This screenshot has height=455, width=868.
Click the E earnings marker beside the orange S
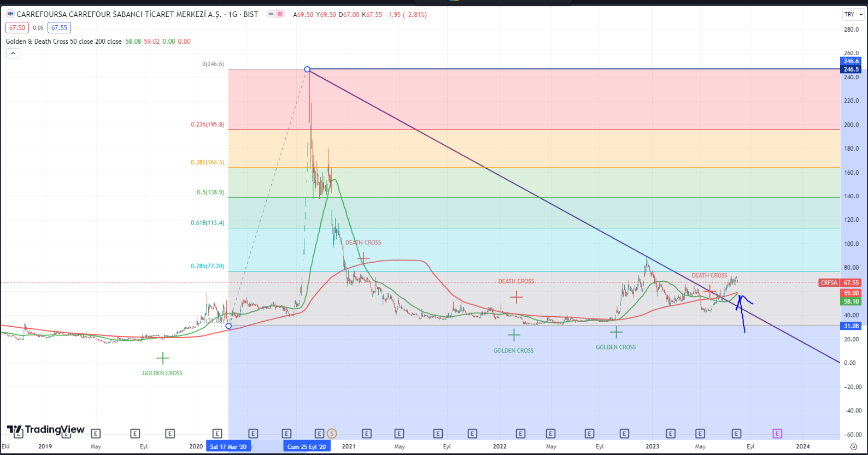(320, 434)
